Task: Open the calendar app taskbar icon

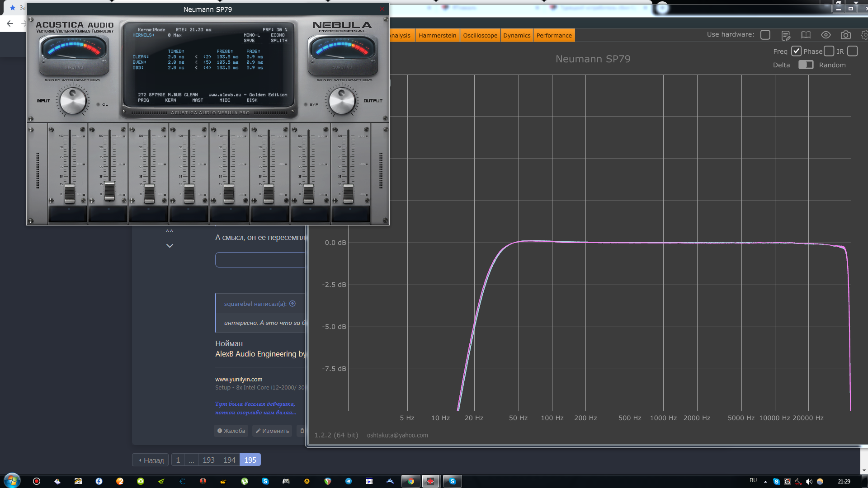Action: pos(369,481)
